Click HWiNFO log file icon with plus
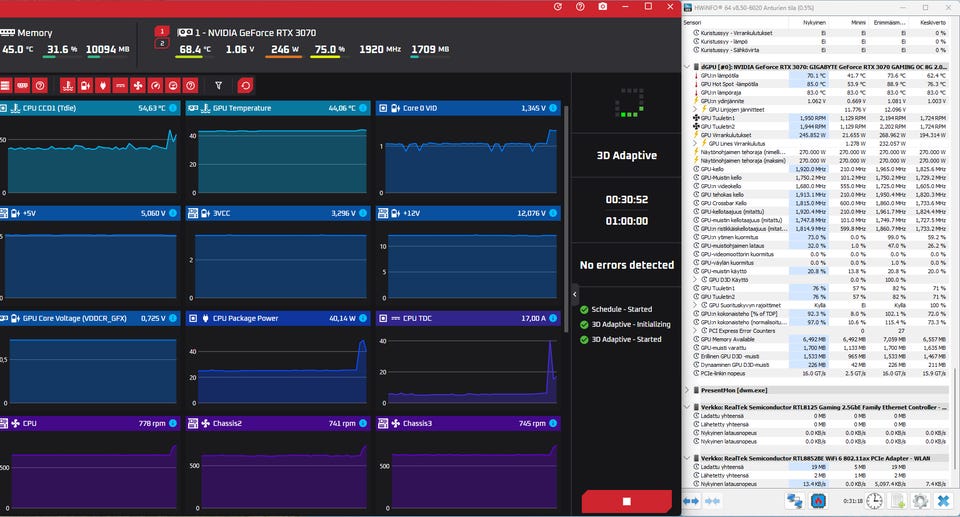 (898, 501)
